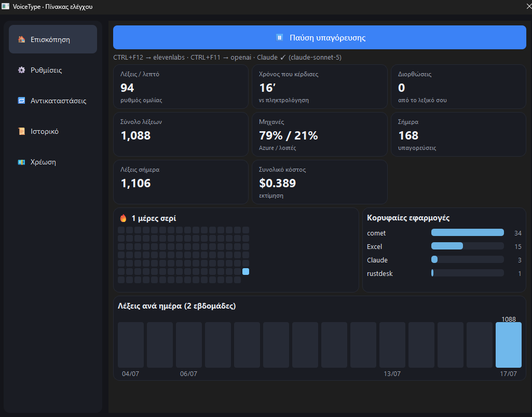
Task: Click the Excel usage bar
Action: click(467, 246)
